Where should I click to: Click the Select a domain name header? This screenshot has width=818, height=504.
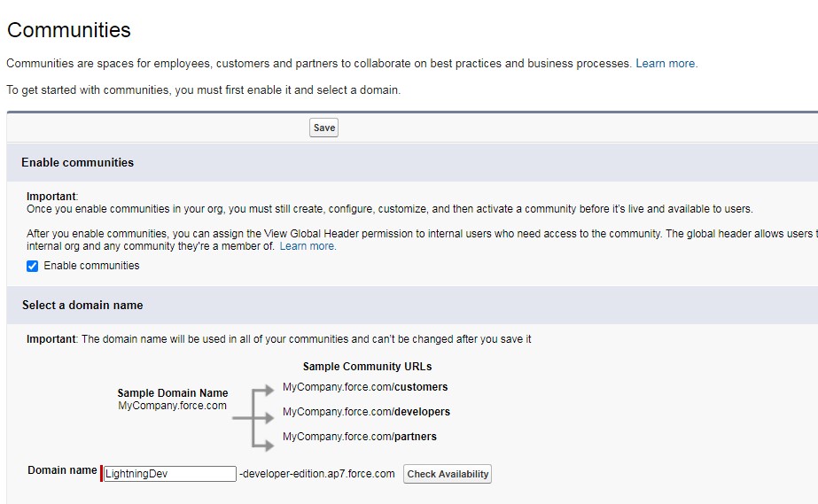coord(82,305)
